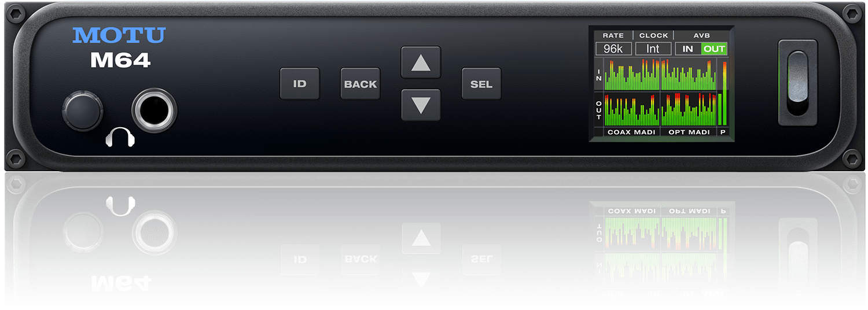The width and height of the screenshot is (868, 310).
Task: Click the ID button
Action: pyautogui.click(x=300, y=84)
